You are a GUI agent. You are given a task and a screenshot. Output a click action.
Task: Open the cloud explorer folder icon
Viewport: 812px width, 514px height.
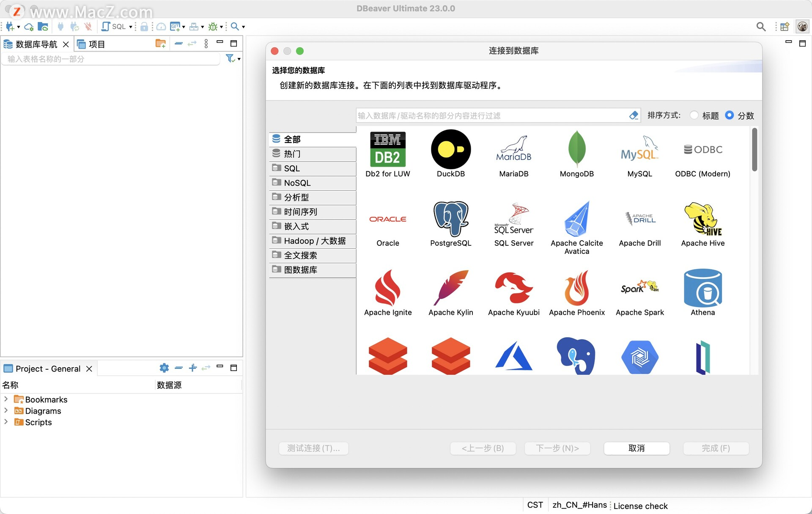point(43,27)
